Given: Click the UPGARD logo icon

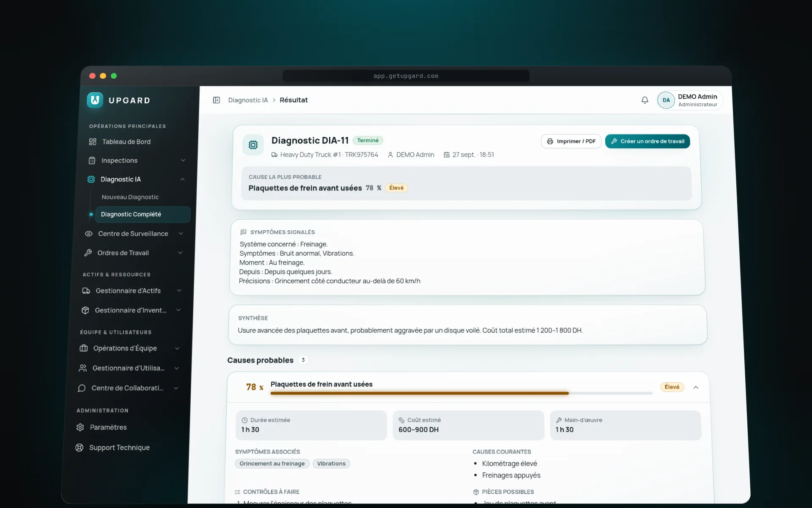Looking at the screenshot, I should tap(95, 100).
